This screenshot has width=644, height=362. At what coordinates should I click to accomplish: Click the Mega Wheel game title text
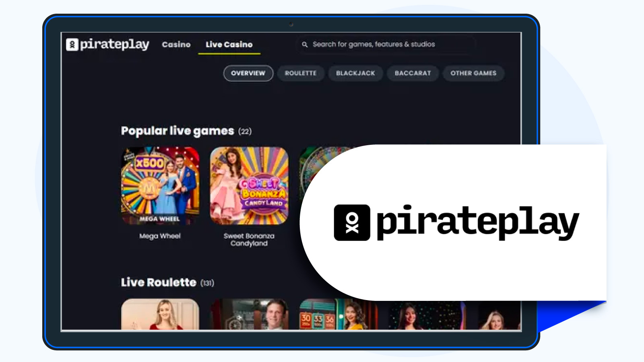pos(160,236)
